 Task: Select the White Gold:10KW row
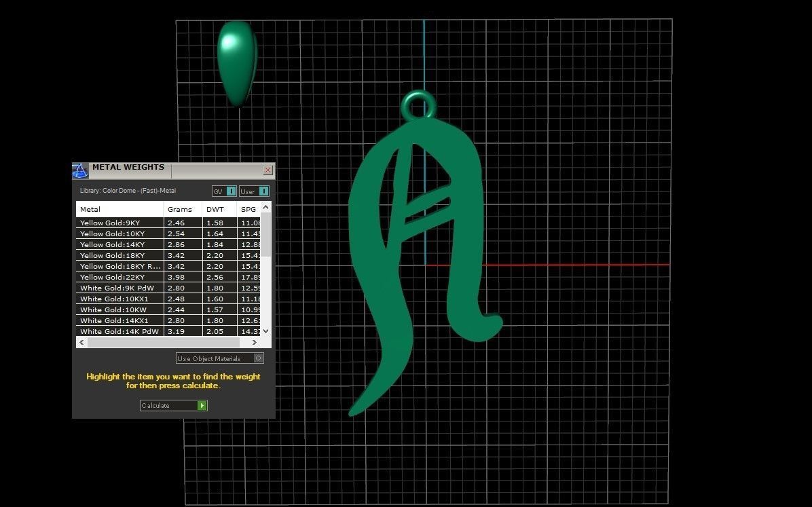point(168,309)
